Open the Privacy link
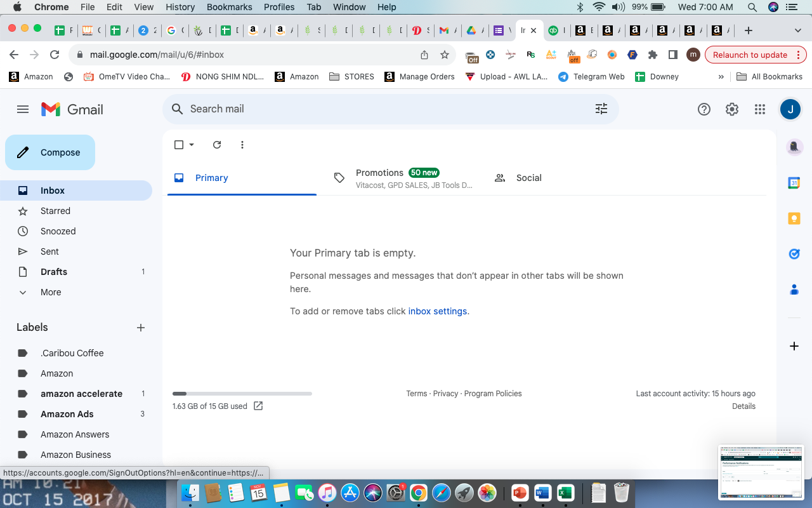812x508 pixels. (x=445, y=394)
